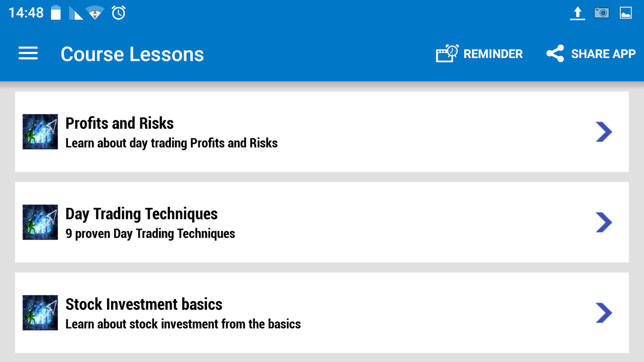Expand Day Trading Techniques with its chevron
This screenshot has width=644, height=362.
(604, 222)
